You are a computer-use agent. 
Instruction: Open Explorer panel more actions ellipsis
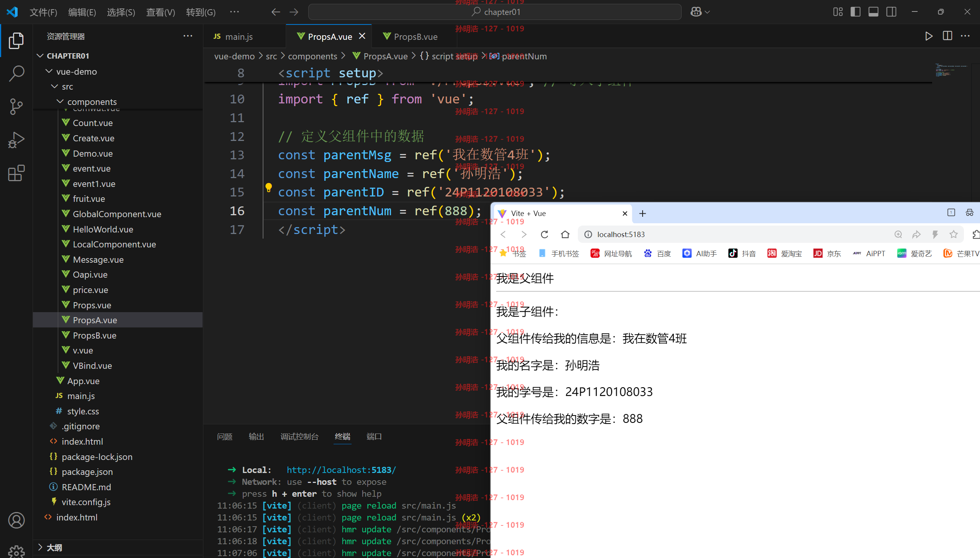(188, 36)
